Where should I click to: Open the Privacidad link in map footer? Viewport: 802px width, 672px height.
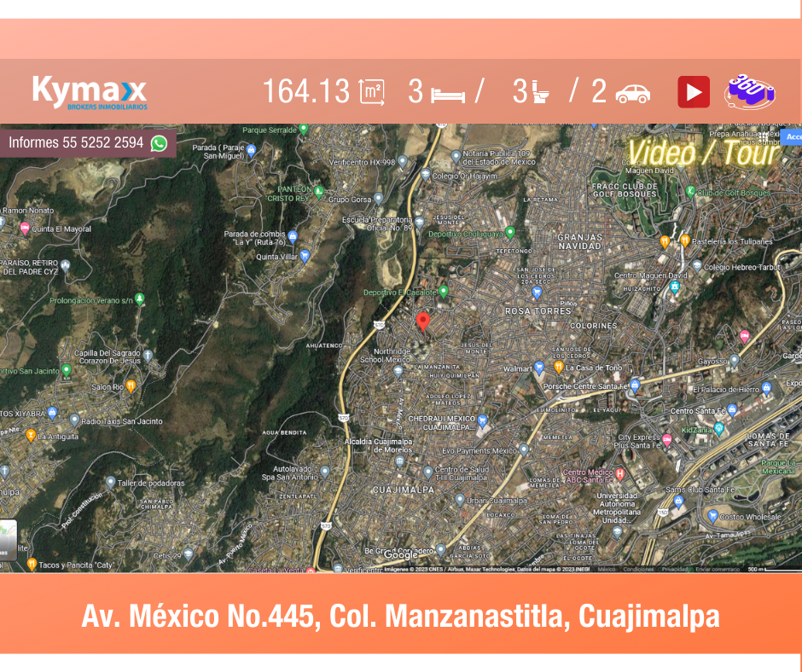tap(675, 569)
